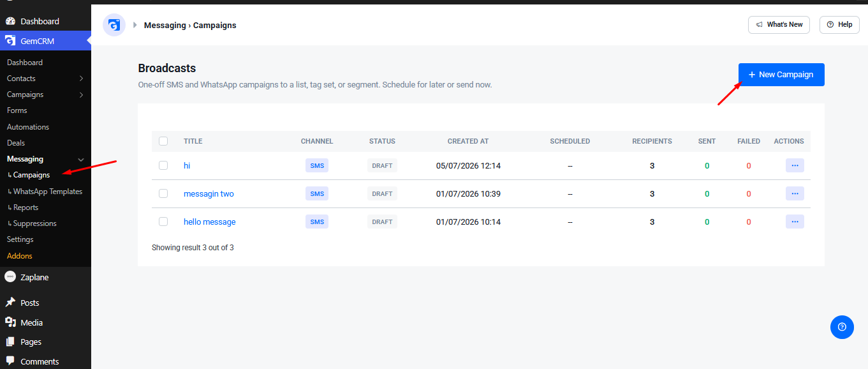Collapse the Messaging submenu chevron
868x369 pixels.
coord(81,159)
